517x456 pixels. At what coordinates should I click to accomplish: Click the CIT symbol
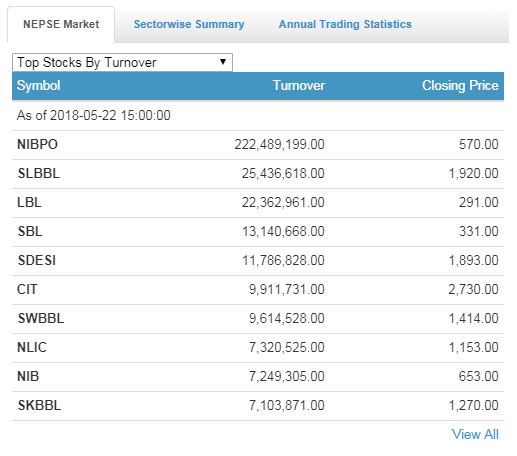click(x=27, y=289)
